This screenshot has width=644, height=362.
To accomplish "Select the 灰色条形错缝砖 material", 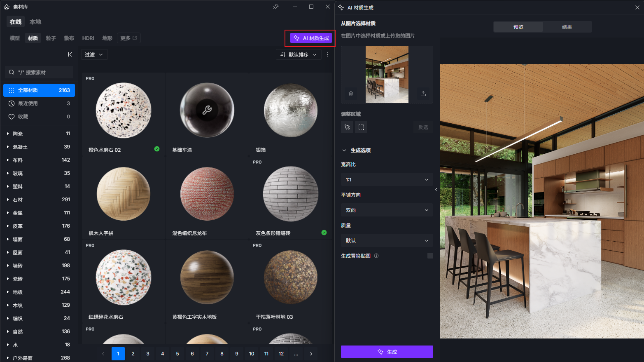I will (x=291, y=194).
